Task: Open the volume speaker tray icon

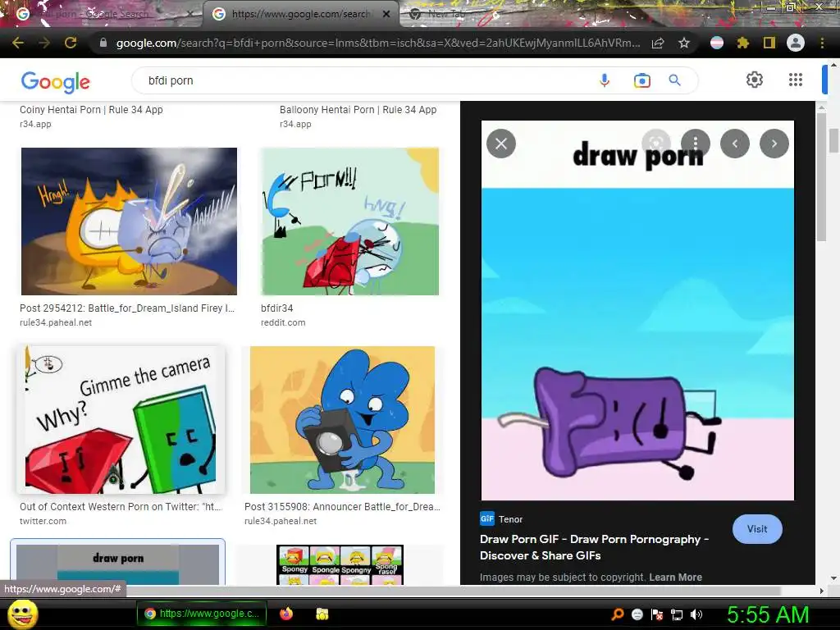Action: coord(696,614)
